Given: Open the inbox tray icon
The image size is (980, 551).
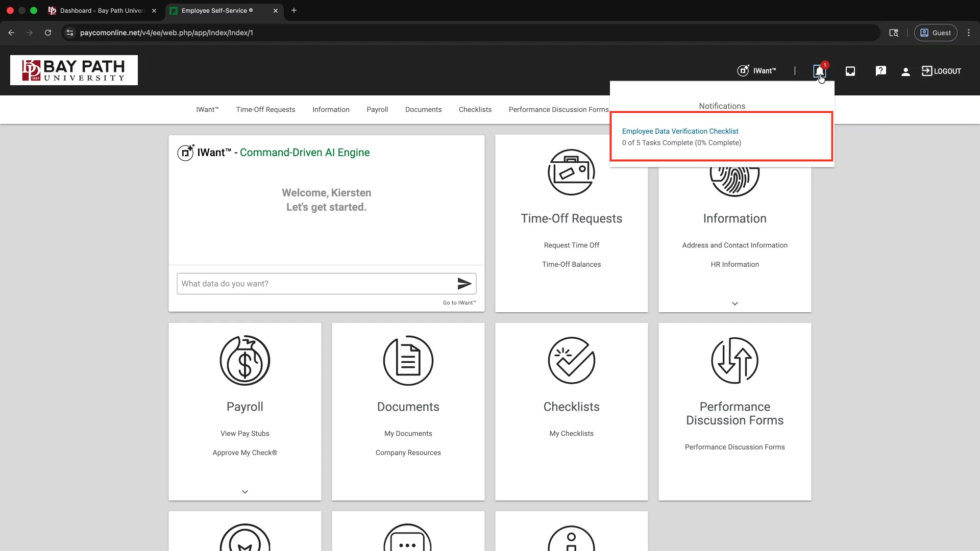Looking at the screenshot, I should [x=850, y=71].
